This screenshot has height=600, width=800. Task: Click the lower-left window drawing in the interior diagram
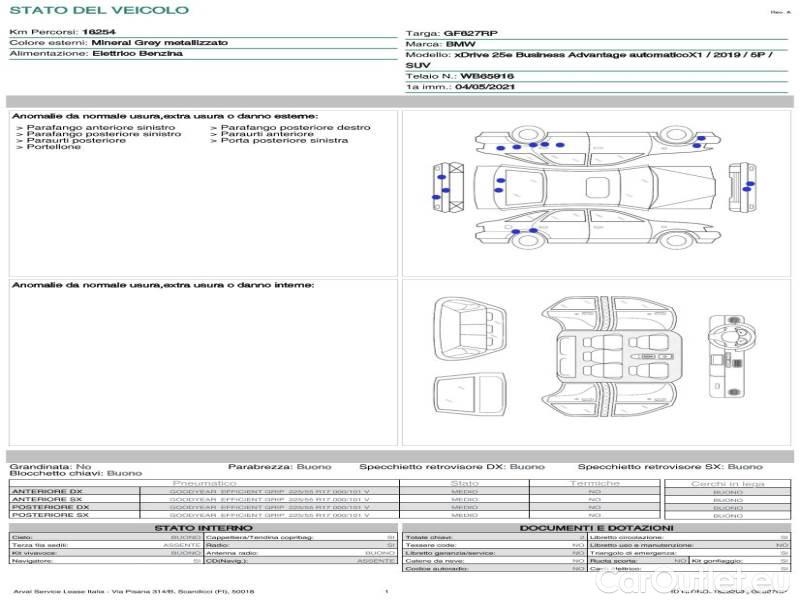pyautogui.click(x=470, y=393)
